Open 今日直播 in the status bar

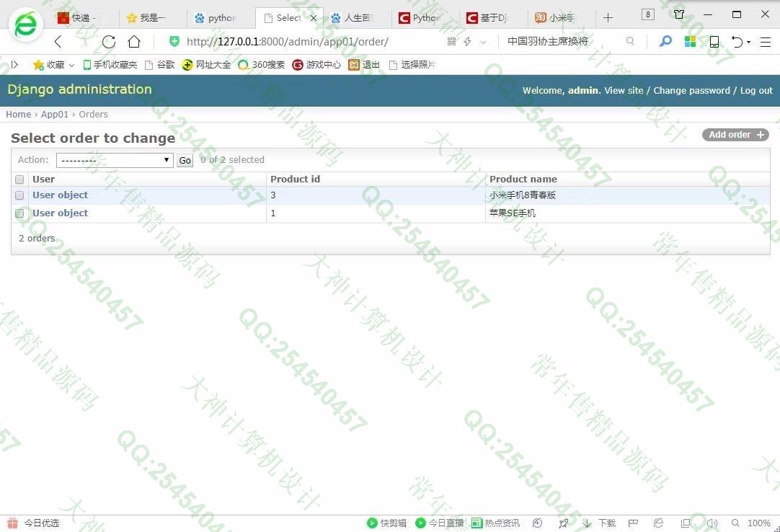point(440,523)
